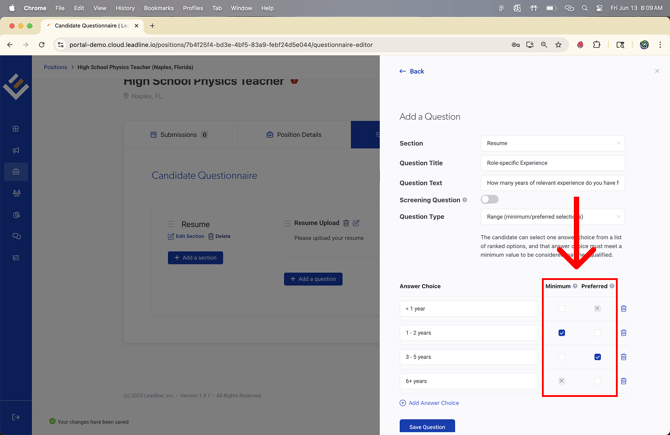Image resolution: width=670 pixels, height=435 pixels.
Task: Close the Add a Question panel
Action: [657, 71]
